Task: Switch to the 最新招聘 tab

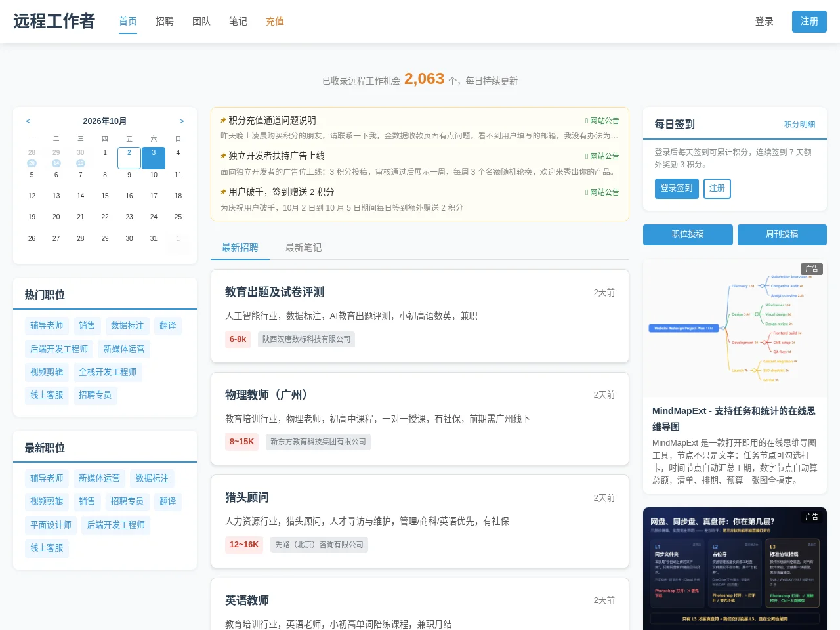Action: tap(240, 247)
